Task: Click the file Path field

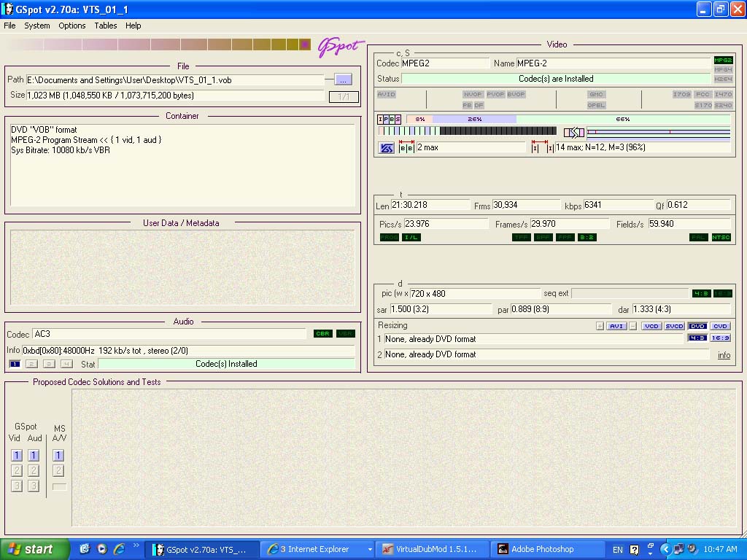Action: point(175,80)
